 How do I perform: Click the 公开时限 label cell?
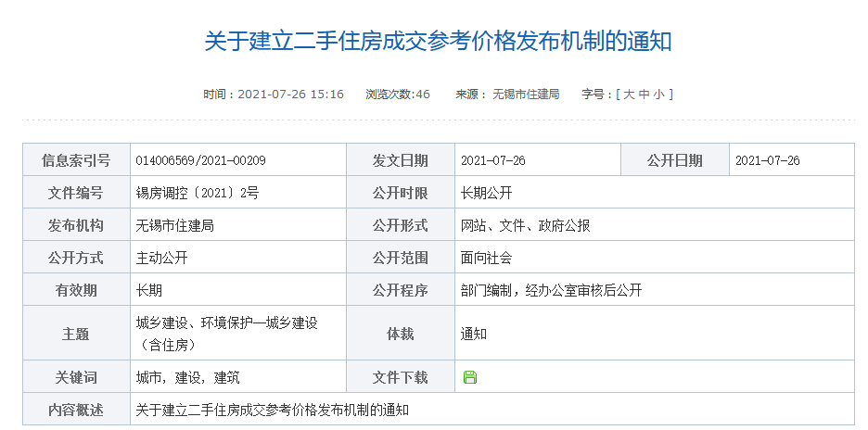[401, 193]
